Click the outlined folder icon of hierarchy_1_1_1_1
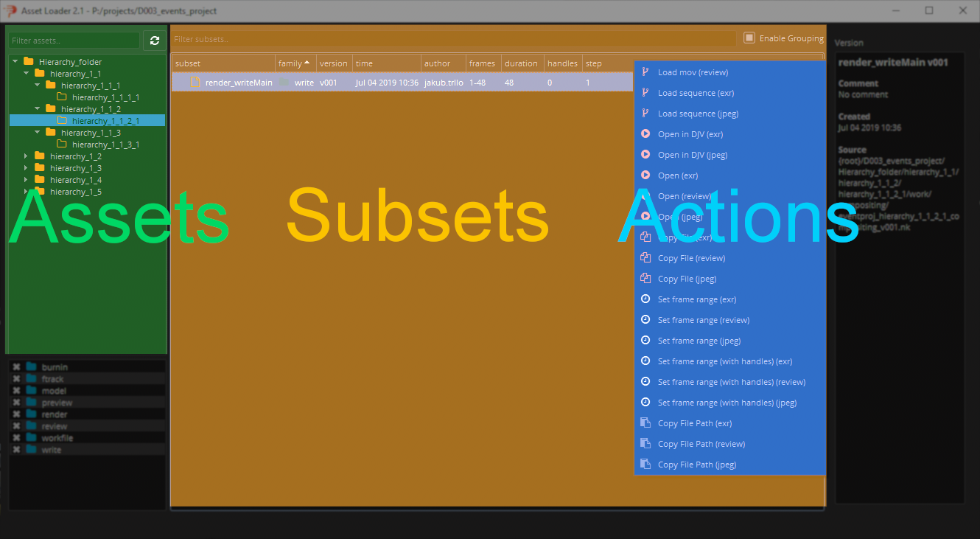Viewport: 980px width, 539px height. [x=62, y=97]
